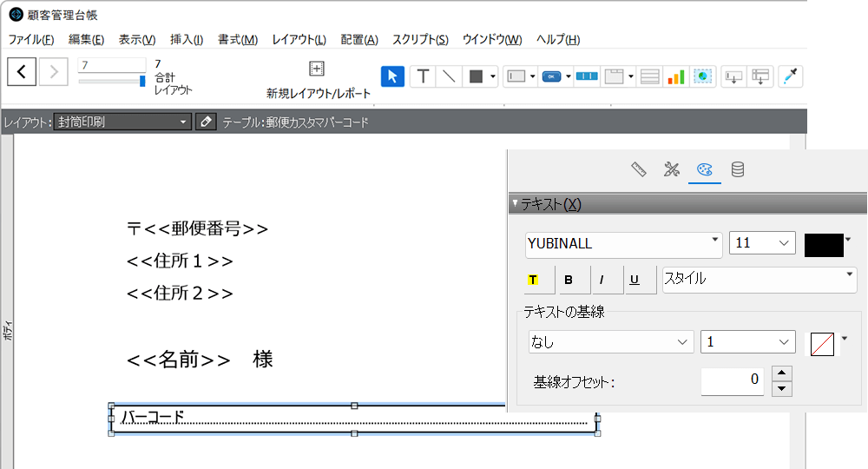Select the <<住所１>> merge text
The height and width of the screenshot is (469, 868).
click(180, 261)
